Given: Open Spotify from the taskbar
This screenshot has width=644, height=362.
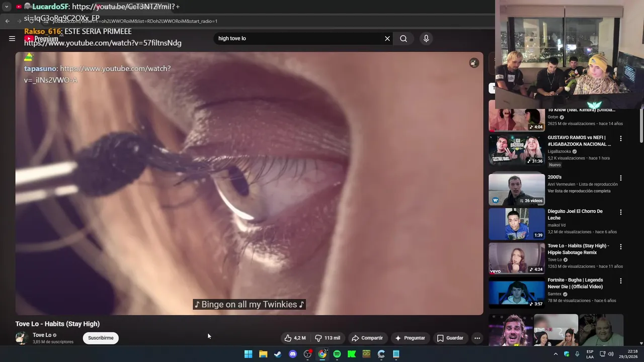Looking at the screenshot, I should [x=337, y=354].
